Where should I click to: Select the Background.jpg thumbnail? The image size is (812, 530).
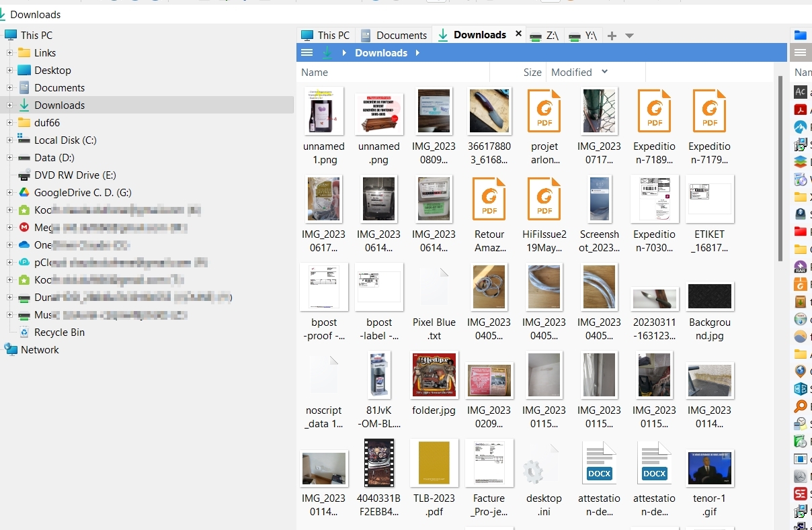click(x=710, y=296)
